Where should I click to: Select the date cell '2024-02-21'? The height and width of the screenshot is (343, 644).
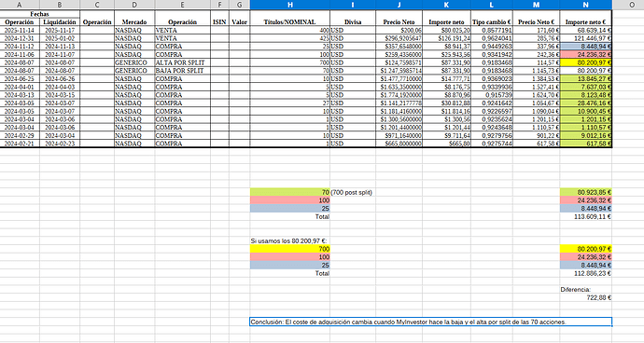pyautogui.click(x=20, y=144)
